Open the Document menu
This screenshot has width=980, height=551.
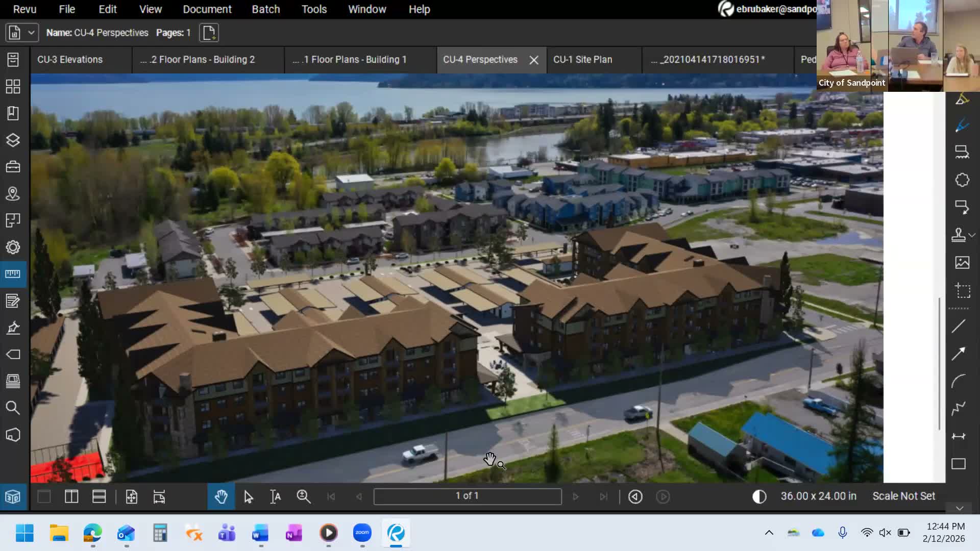(x=207, y=9)
